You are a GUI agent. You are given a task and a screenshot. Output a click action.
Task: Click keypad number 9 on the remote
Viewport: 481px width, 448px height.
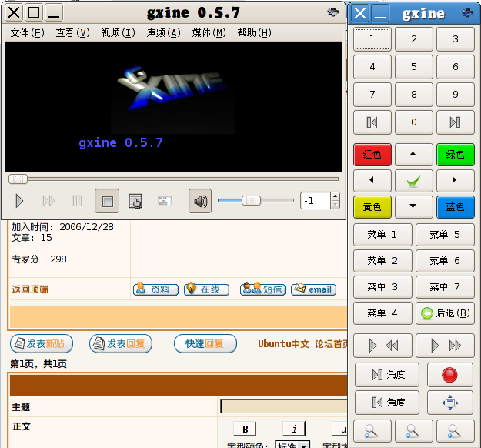[456, 94]
